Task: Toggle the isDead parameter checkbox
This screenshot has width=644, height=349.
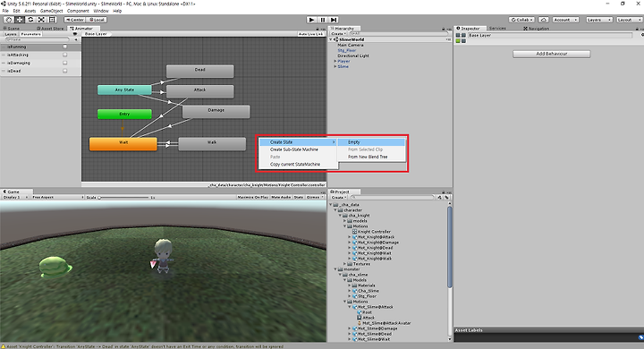Action: (65, 71)
